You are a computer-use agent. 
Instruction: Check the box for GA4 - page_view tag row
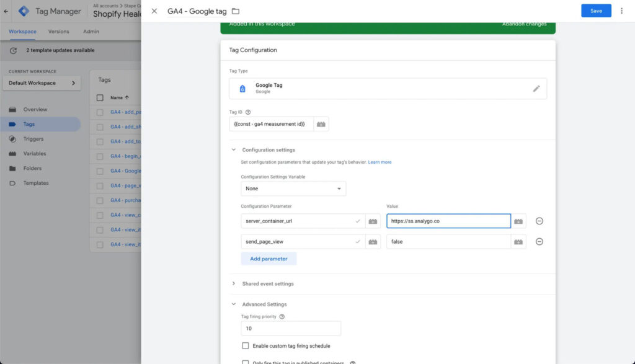pyautogui.click(x=100, y=185)
